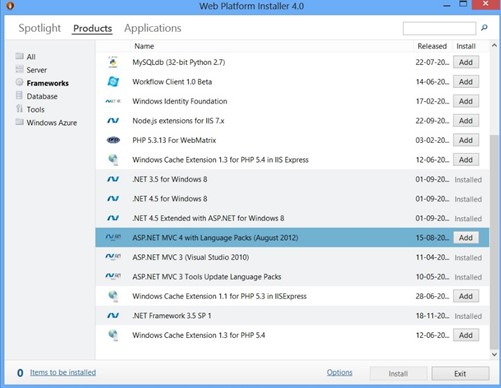Click the search magnifier icon
This screenshot has width=501, height=388.
484,28
